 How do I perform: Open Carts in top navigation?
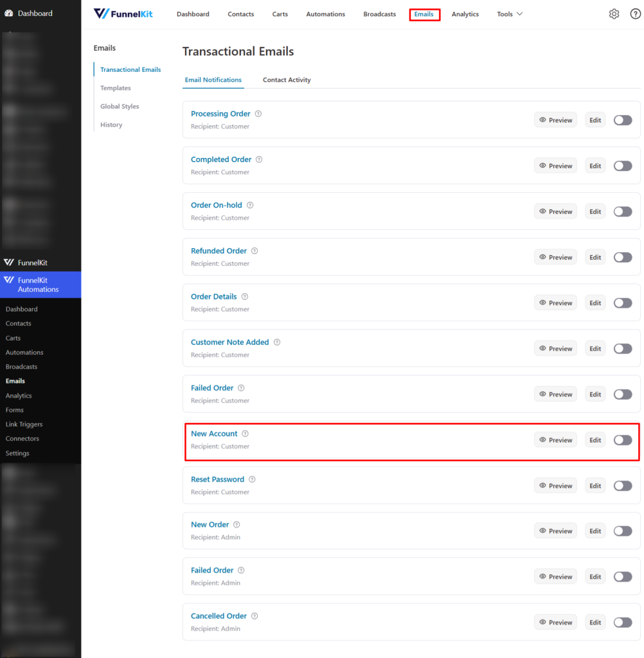tap(280, 14)
